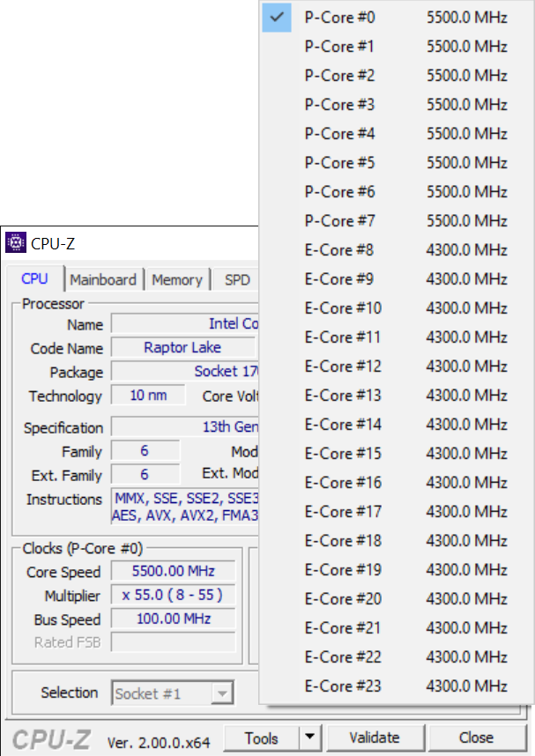Viewport: 535px width, 756px height.
Task: Click the Processor Name field
Action: [185, 323]
